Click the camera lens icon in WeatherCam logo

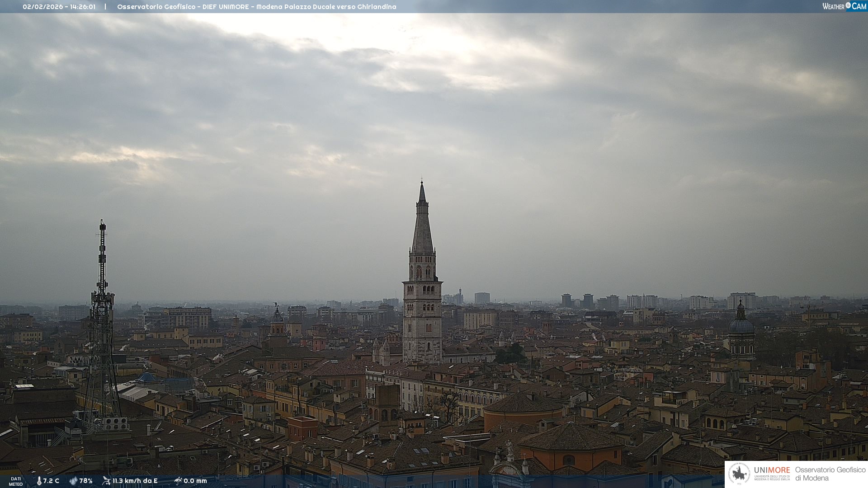[x=848, y=5]
